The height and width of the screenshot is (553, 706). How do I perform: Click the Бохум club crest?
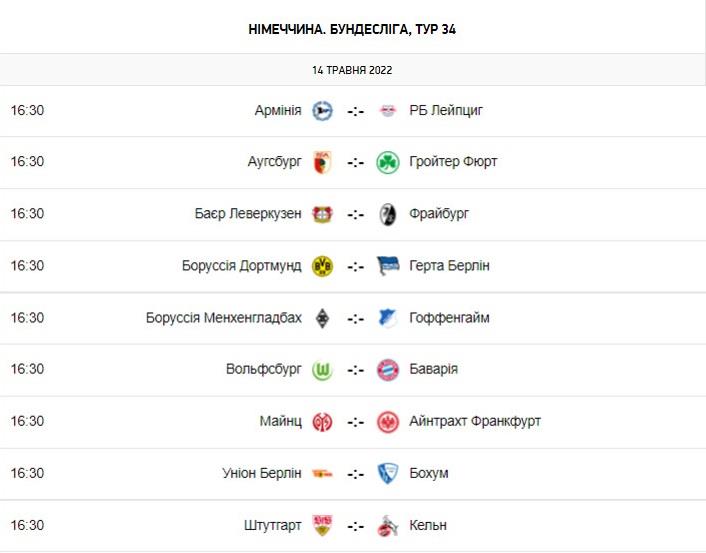pyautogui.click(x=388, y=474)
